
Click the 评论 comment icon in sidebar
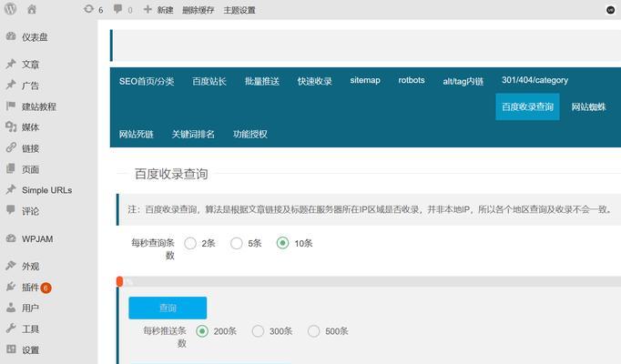tap(11, 209)
